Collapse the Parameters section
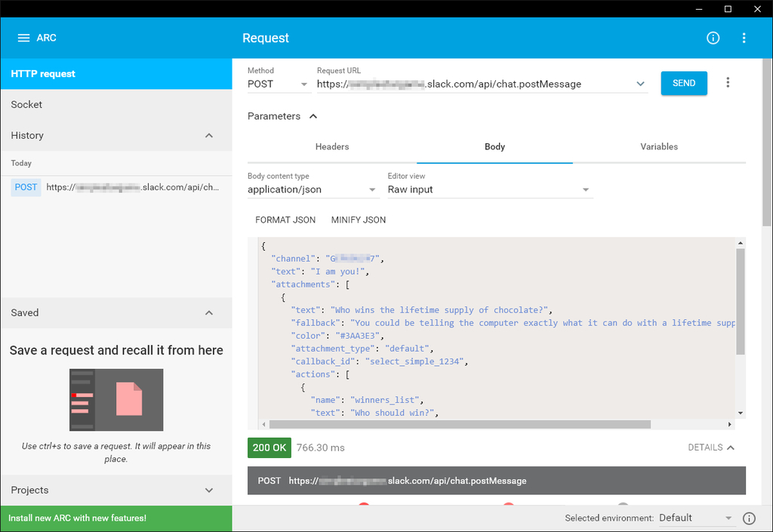773x532 pixels. [x=313, y=116]
